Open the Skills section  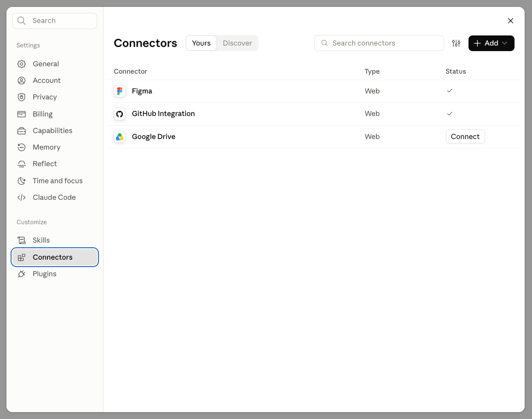point(55,240)
